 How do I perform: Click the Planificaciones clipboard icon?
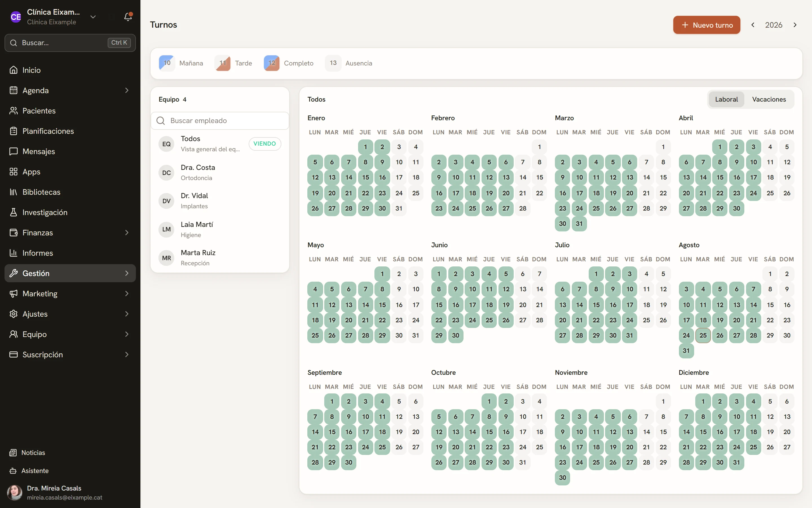pos(14,131)
